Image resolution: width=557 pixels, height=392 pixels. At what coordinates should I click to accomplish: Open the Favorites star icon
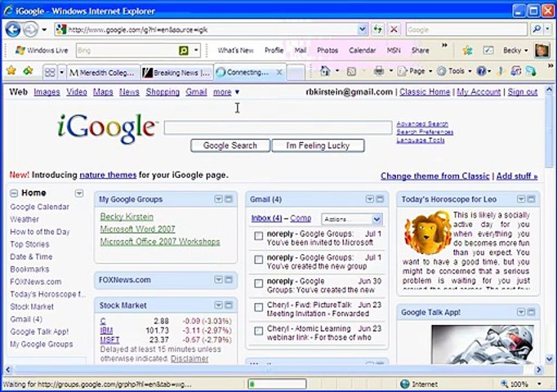(x=11, y=71)
